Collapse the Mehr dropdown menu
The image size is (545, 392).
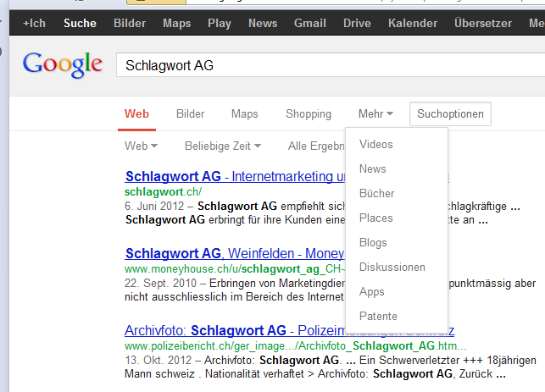point(375,114)
